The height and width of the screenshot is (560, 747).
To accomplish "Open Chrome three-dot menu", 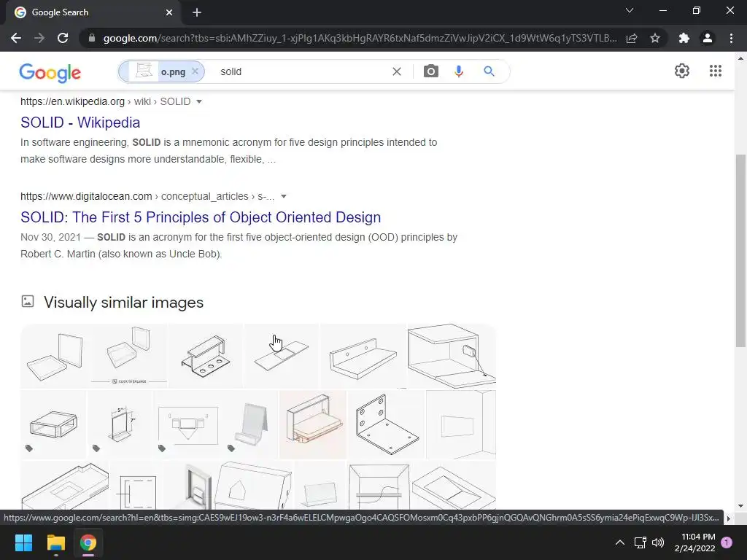I will tap(731, 38).
